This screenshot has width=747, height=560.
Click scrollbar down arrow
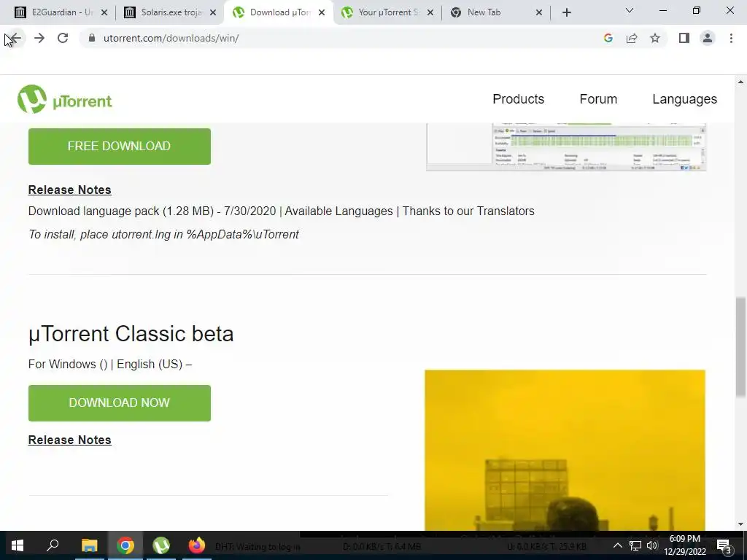(x=740, y=524)
